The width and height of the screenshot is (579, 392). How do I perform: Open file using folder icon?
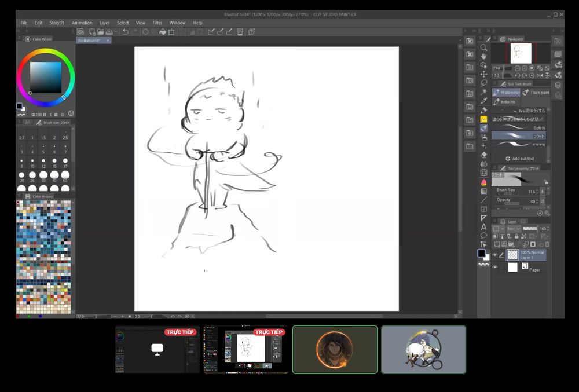[101, 32]
